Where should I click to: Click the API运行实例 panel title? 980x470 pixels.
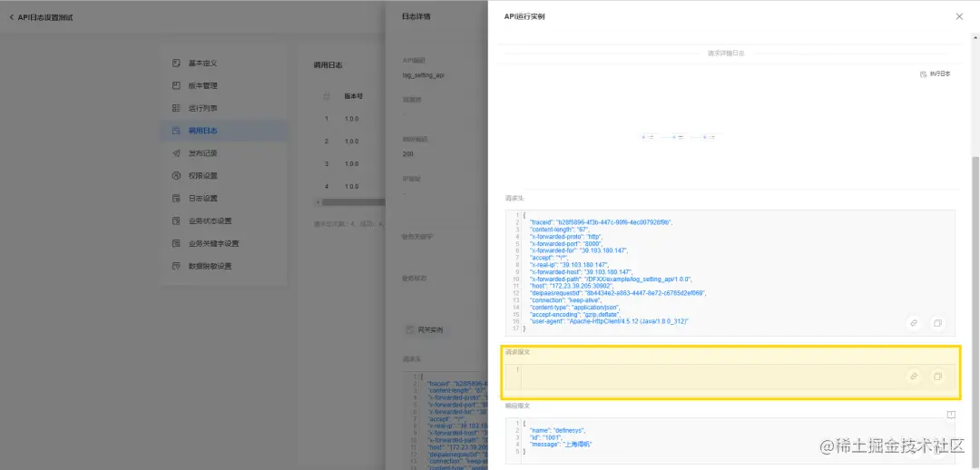524,17
